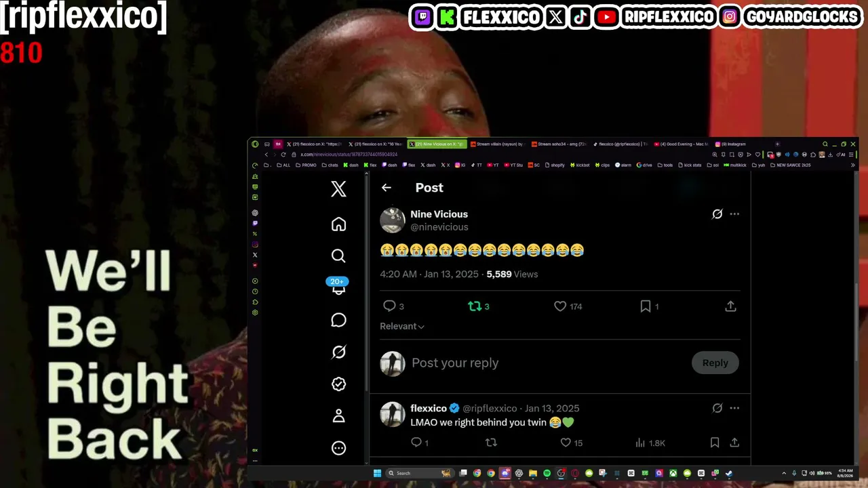Open the chats bookmarks folder
Viewport: 868px width, 488px height.
330,165
